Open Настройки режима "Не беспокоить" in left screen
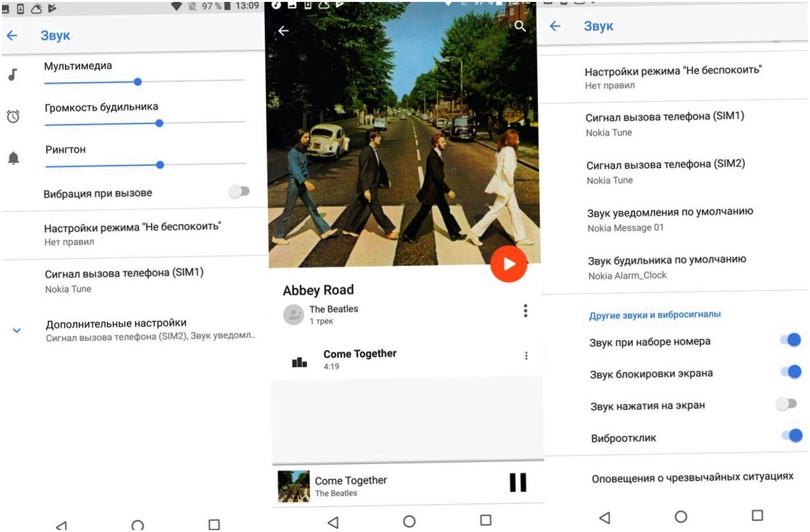 pyautogui.click(x=134, y=233)
